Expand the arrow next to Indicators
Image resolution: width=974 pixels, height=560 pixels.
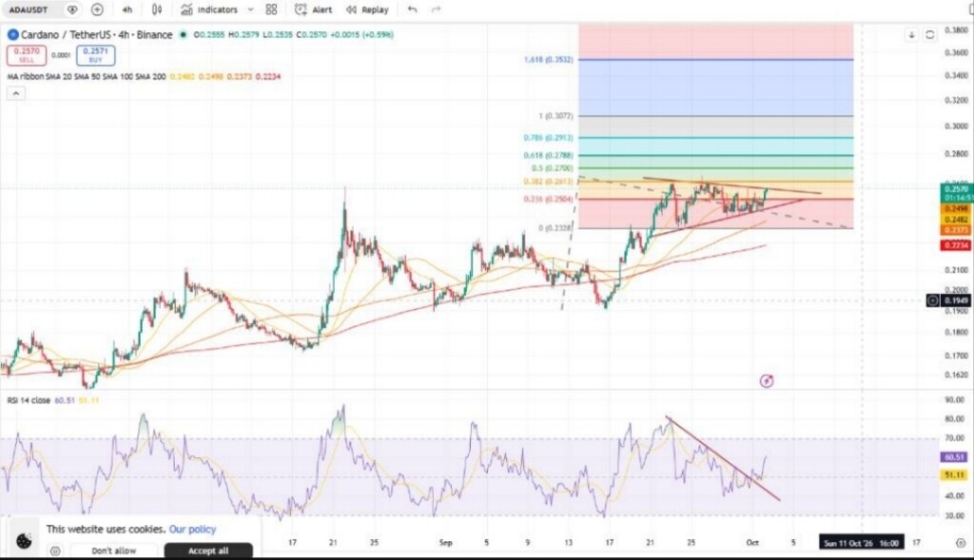coord(250,10)
